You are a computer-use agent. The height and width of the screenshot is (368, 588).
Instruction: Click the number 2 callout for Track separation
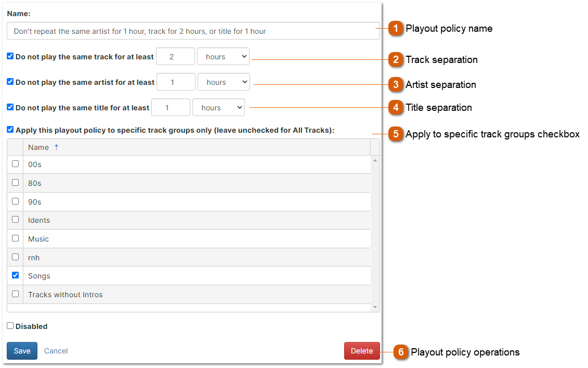point(396,60)
